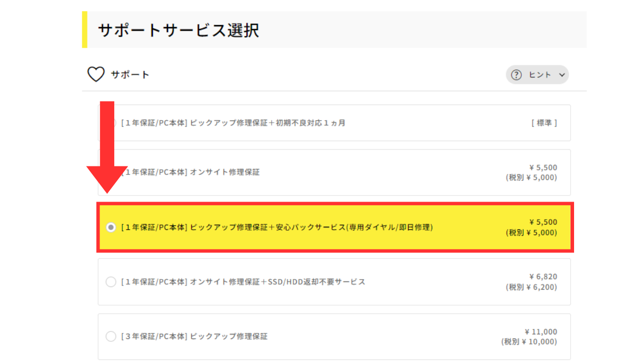
Task: Click the [ 標準 ] label
Action: (x=544, y=123)
